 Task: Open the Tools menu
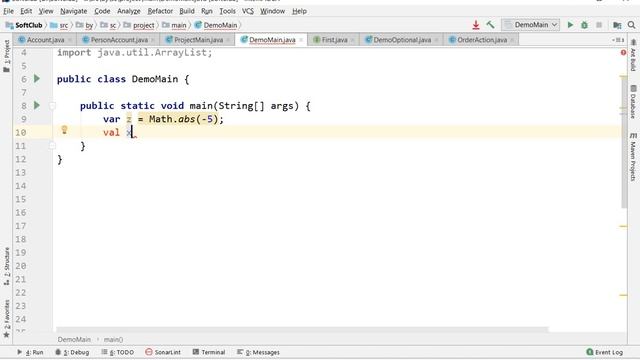coord(227,11)
